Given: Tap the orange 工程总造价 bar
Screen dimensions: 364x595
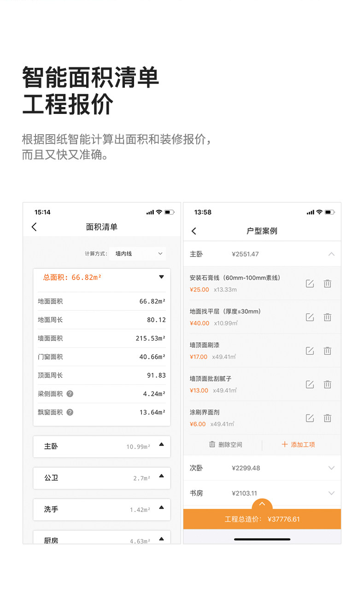Looking at the screenshot, I should tap(262, 519).
